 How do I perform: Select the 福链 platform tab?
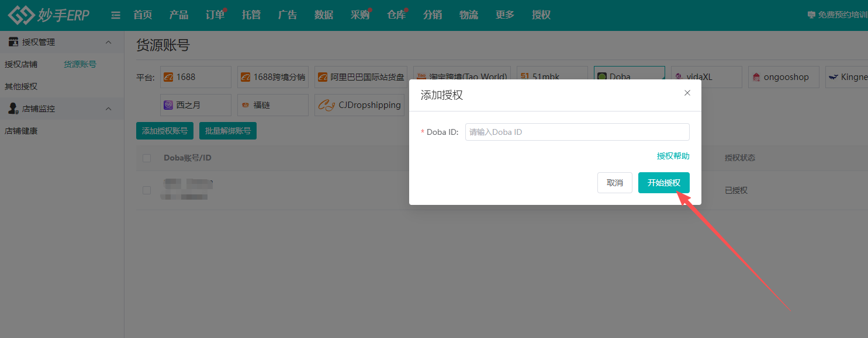pyautogui.click(x=273, y=105)
